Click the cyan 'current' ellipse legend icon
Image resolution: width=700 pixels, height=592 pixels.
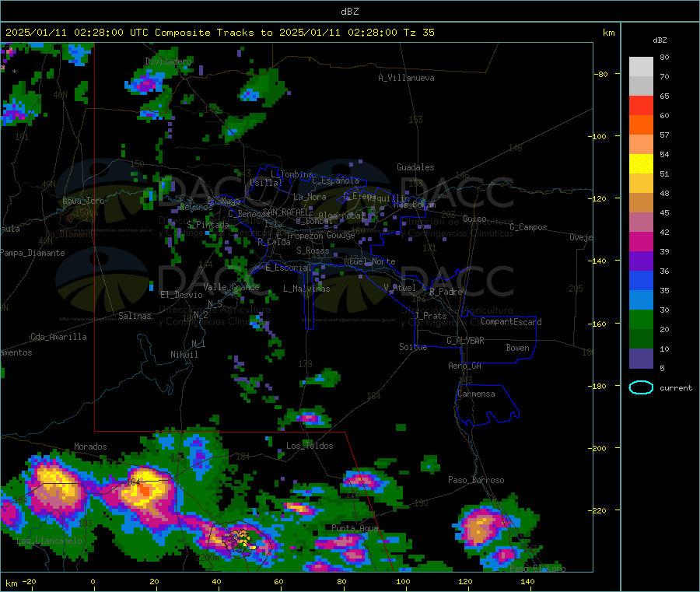pos(641,387)
